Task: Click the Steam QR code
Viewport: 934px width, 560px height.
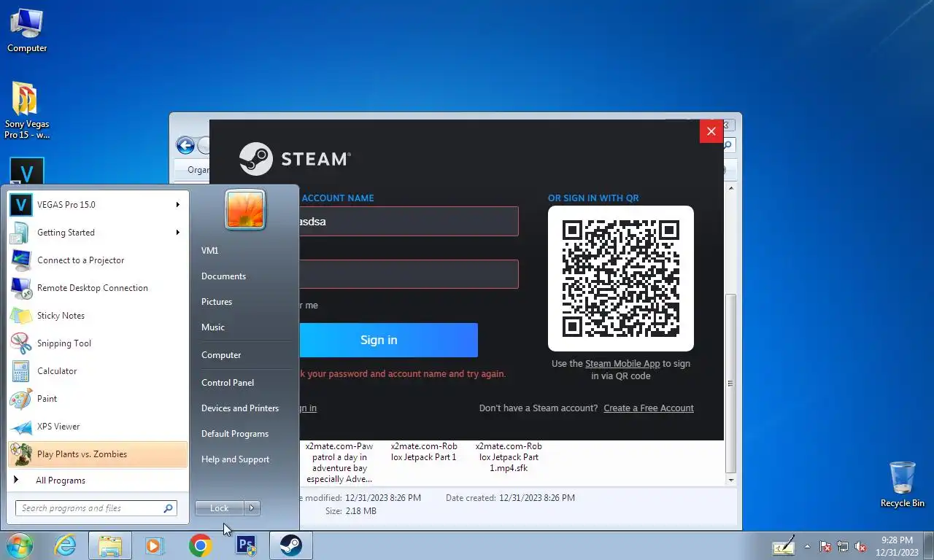Action: pyautogui.click(x=621, y=279)
